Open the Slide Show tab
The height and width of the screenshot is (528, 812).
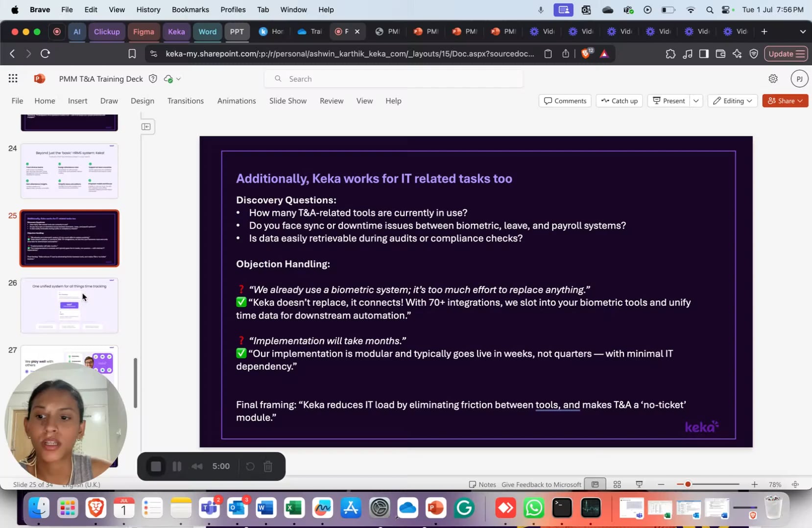288,100
